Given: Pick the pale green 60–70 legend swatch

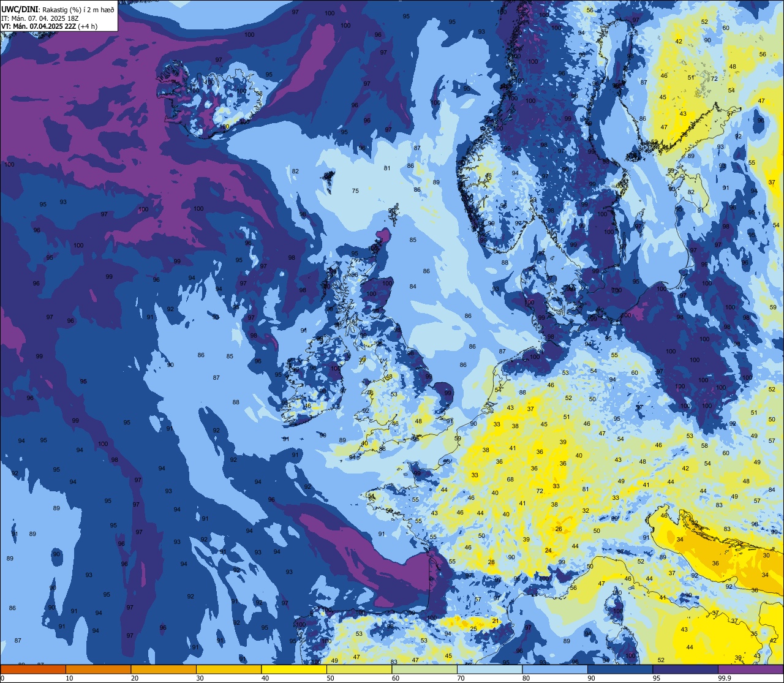Looking at the screenshot, I should tap(424, 670).
